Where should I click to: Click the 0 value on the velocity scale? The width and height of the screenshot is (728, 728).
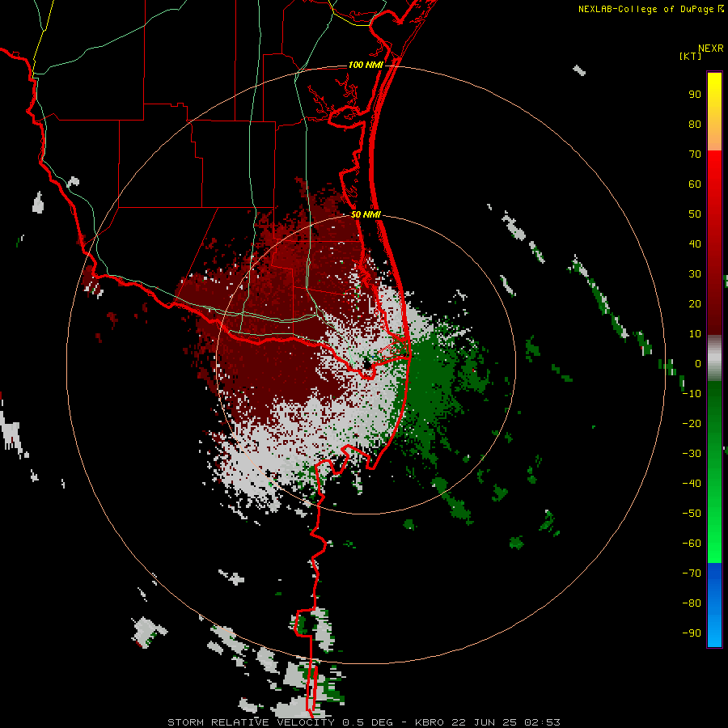pyautogui.click(x=698, y=363)
